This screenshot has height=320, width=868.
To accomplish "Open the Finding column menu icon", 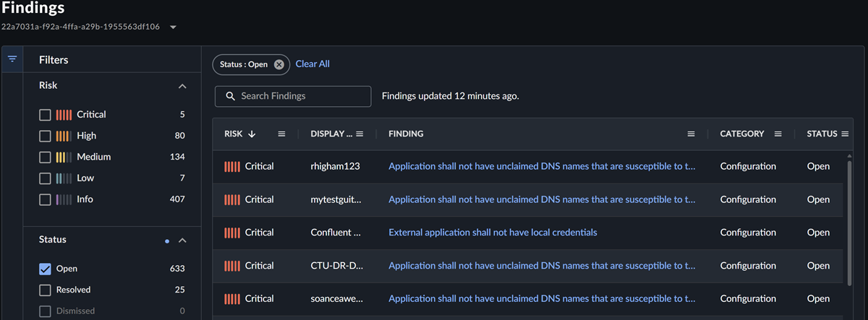I will pos(691,134).
